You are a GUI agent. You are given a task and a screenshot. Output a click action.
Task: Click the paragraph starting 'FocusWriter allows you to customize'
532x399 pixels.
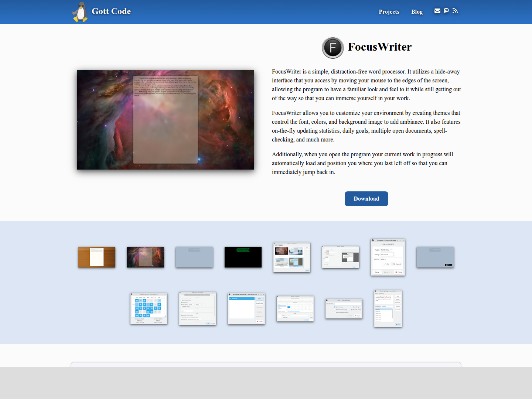366,126
